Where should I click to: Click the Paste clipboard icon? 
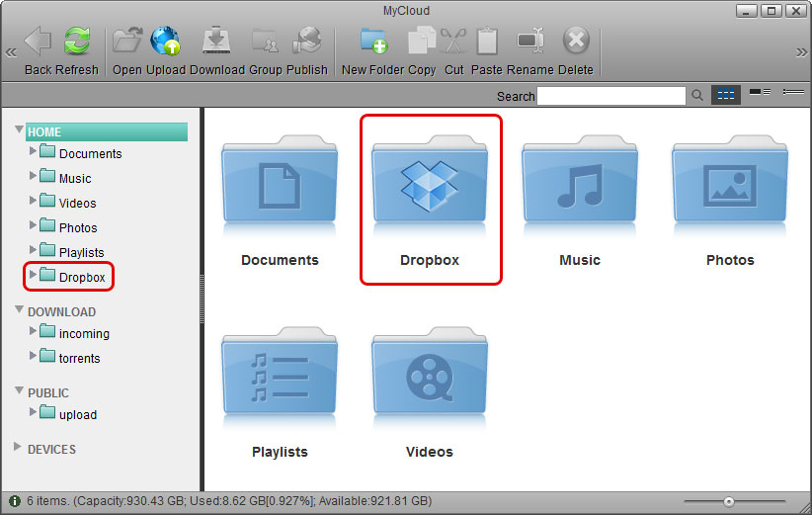486,42
